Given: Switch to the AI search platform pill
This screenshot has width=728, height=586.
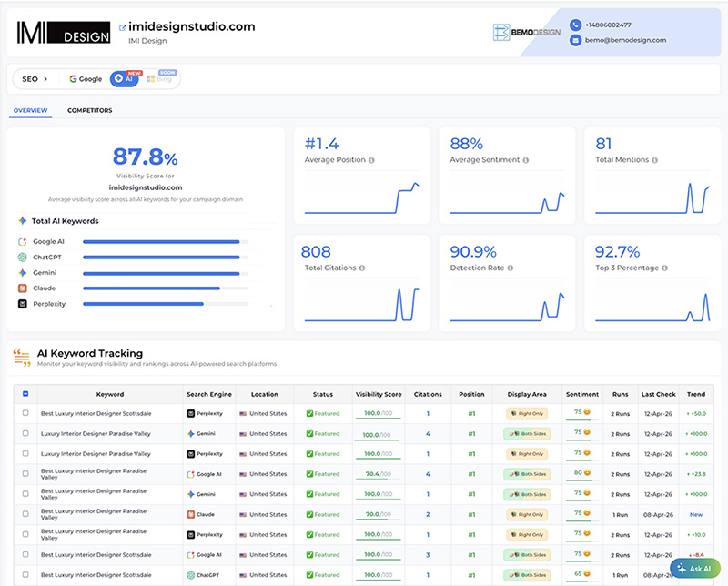Looking at the screenshot, I should click(124, 79).
